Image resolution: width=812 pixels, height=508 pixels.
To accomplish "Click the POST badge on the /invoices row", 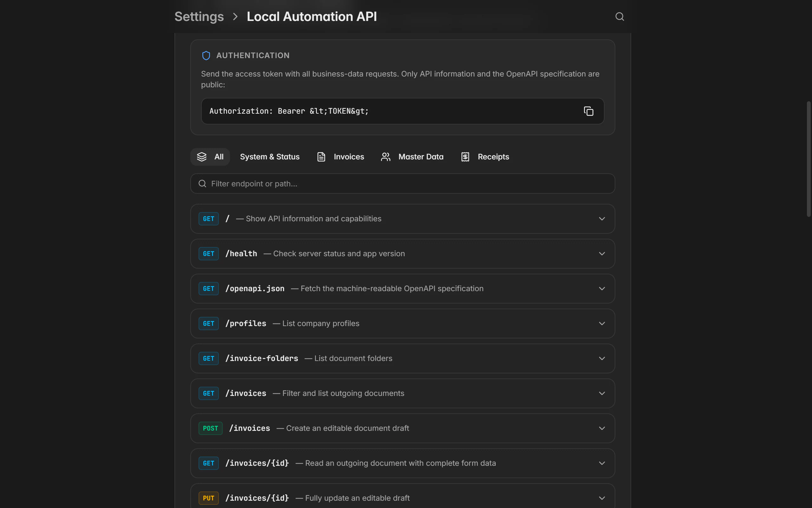I will click(210, 428).
